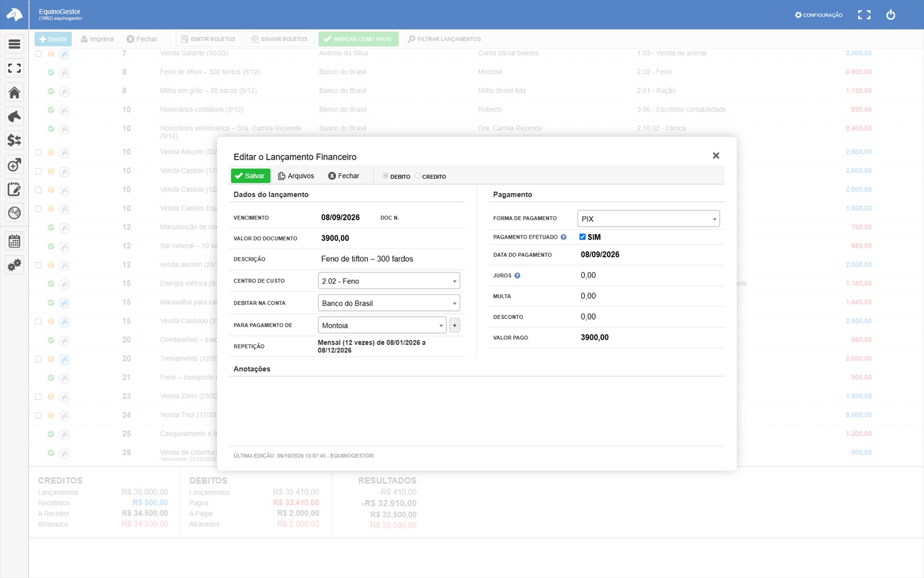The height and width of the screenshot is (578, 924).
Task: Click the power logout icon
Action: [x=891, y=15]
